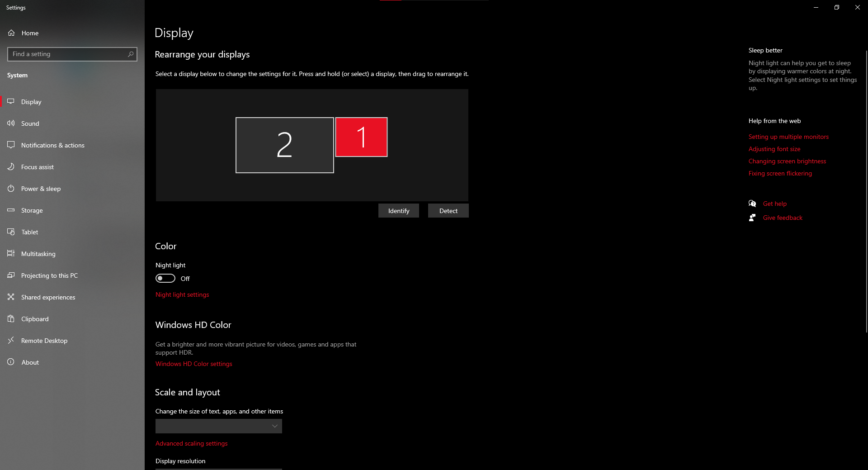Click the Projecting to this PC icon

[11, 275]
